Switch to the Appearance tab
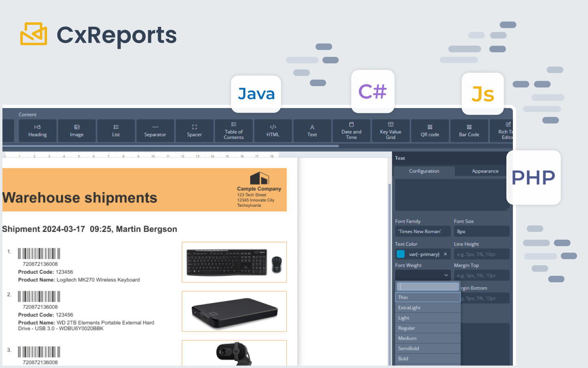 pyautogui.click(x=485, y=171)
